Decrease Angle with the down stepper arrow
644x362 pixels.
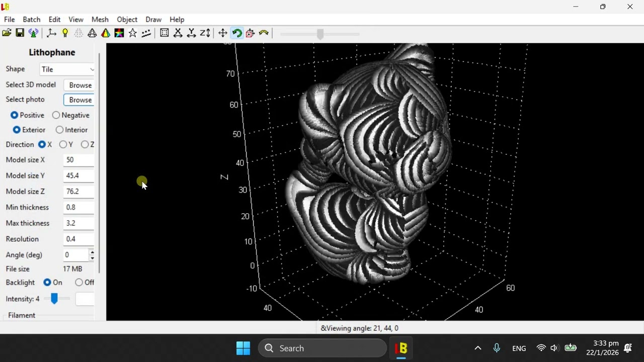point(92,258)
